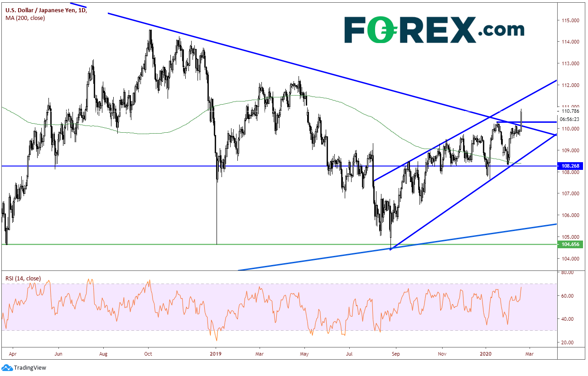Click the Oct date axis label
This screenshot has width=588, height=376.
[x=149, y=354]
